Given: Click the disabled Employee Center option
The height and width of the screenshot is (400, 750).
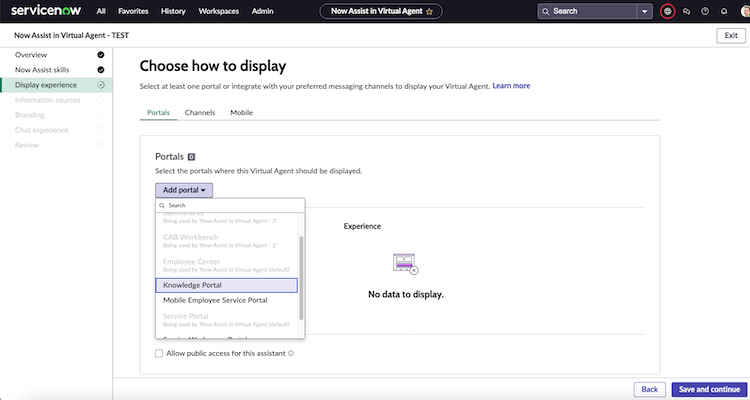Looking at the screenshot, I should coord(226,266).
